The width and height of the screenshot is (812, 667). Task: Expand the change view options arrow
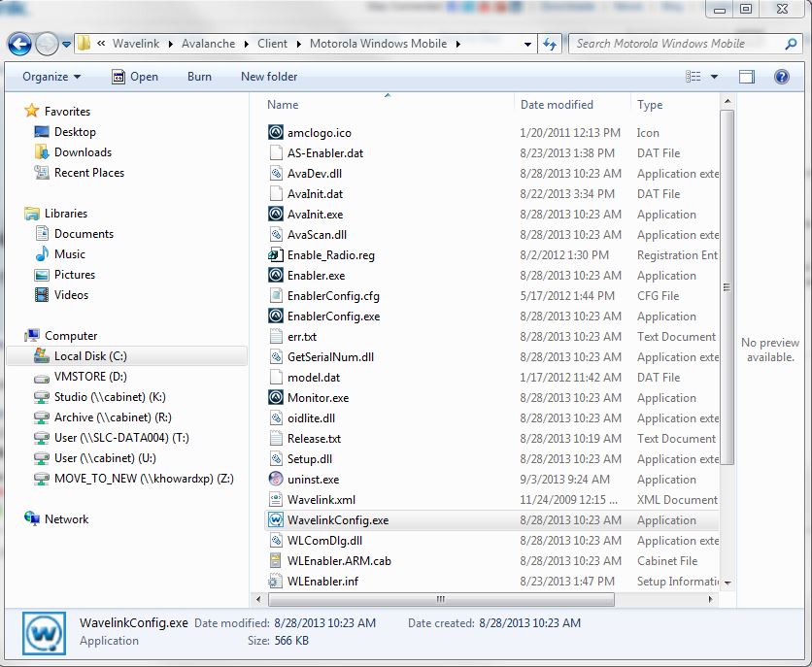tap(715, 77)
